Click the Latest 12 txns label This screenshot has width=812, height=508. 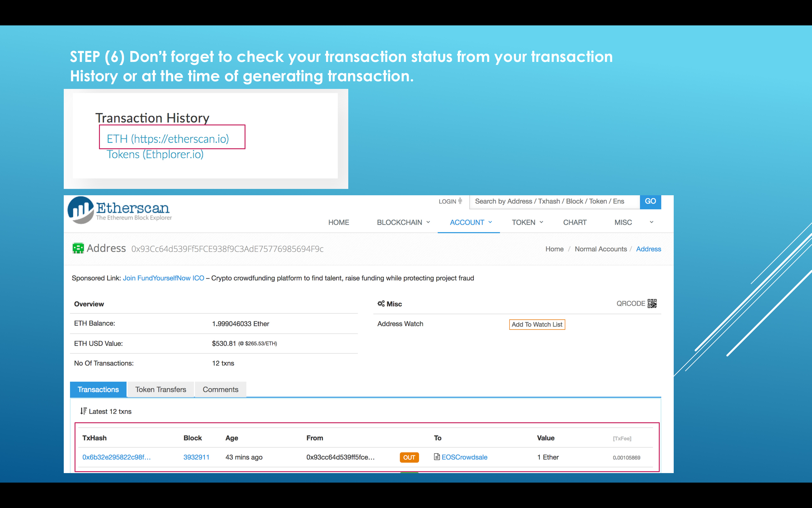110,411
